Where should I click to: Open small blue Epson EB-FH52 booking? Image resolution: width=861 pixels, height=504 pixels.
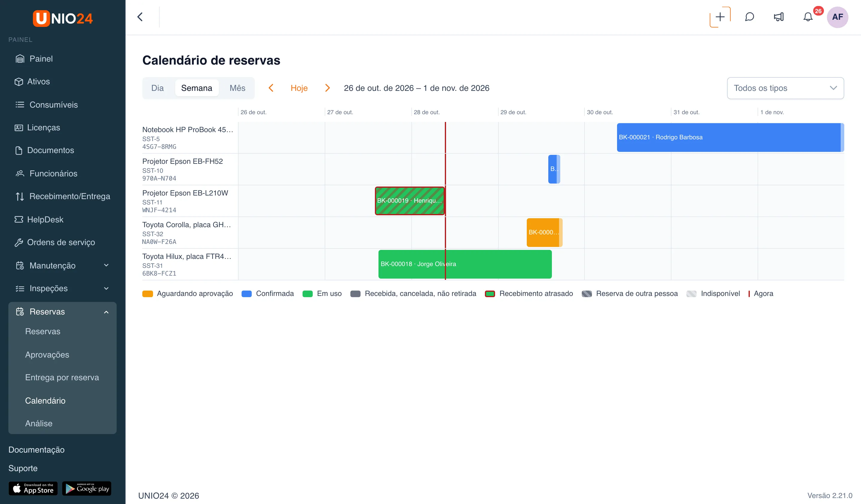[554, 169]
